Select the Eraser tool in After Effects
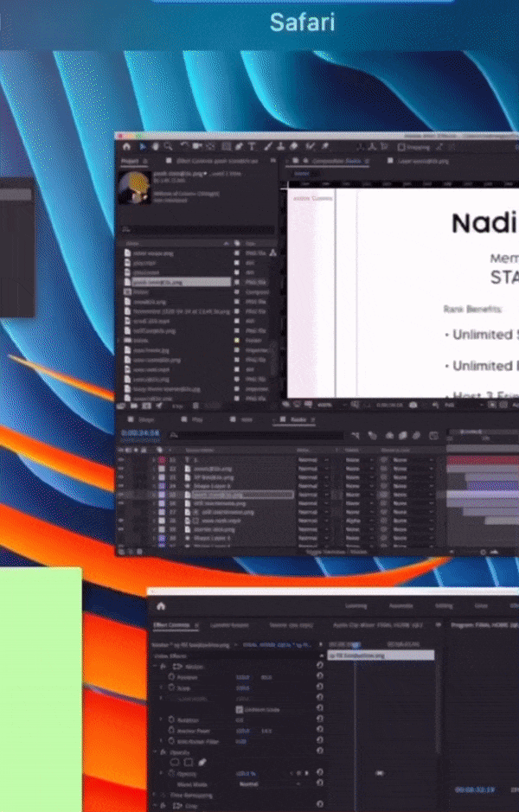The width and height of the screenshot is (519, 812). click(294, 146)
